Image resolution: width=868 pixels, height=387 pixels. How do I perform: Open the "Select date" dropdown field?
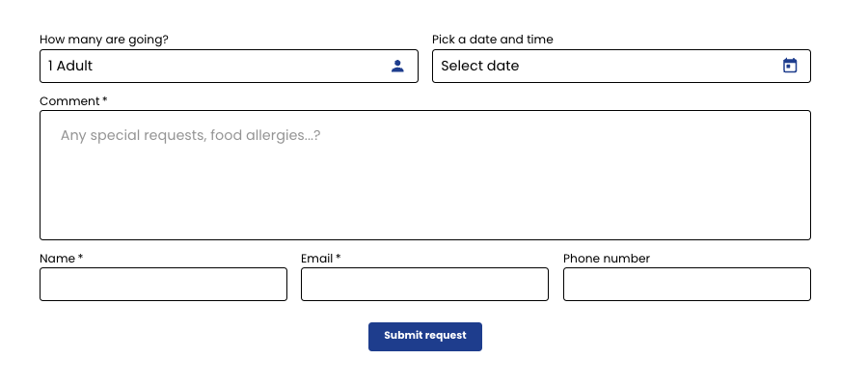click(x=621, y=67)
